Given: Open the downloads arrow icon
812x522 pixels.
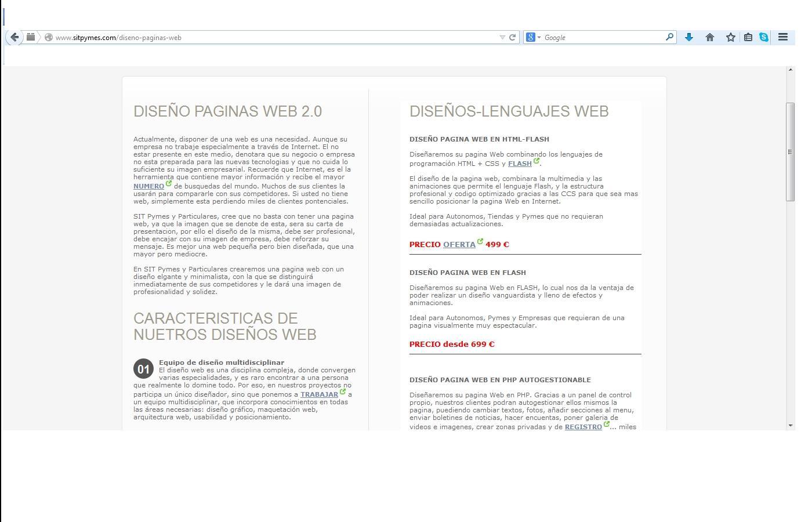Looking at the screenshot, I should [689, 37].
